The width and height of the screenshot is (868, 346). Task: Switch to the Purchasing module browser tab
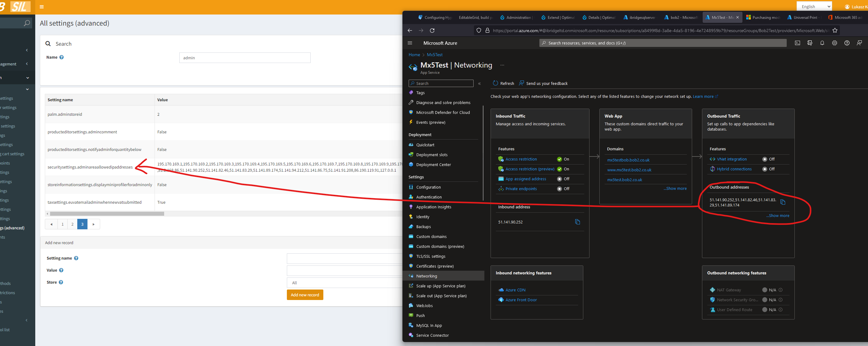tap(763, 18)
